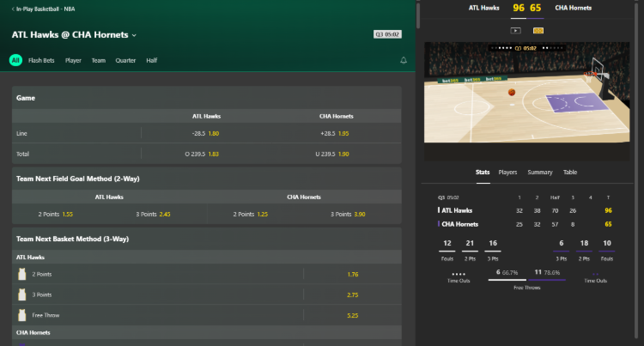Click CHA Hornets name in top scoreboard
The image size is (644, 346).
coord(574,8)
